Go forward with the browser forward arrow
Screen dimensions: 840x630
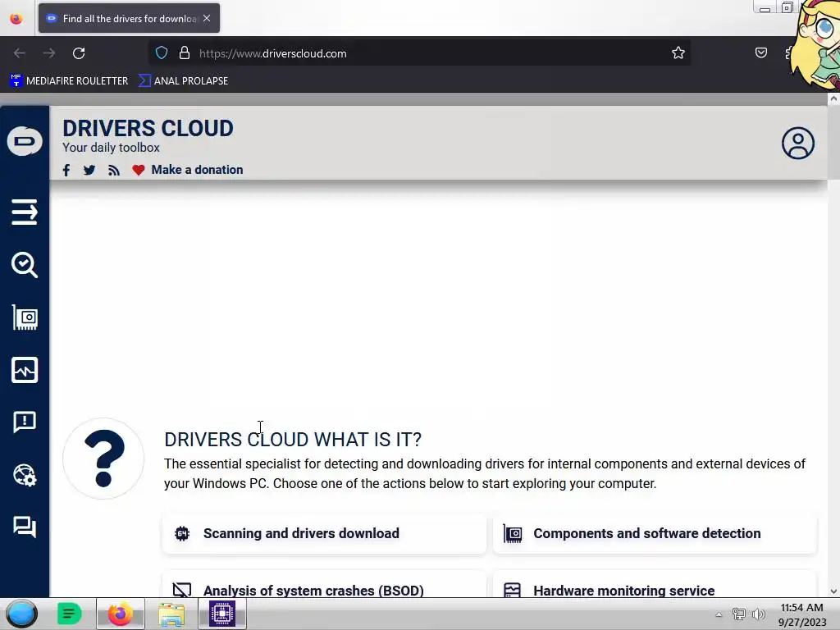click(x=49, y=53)
